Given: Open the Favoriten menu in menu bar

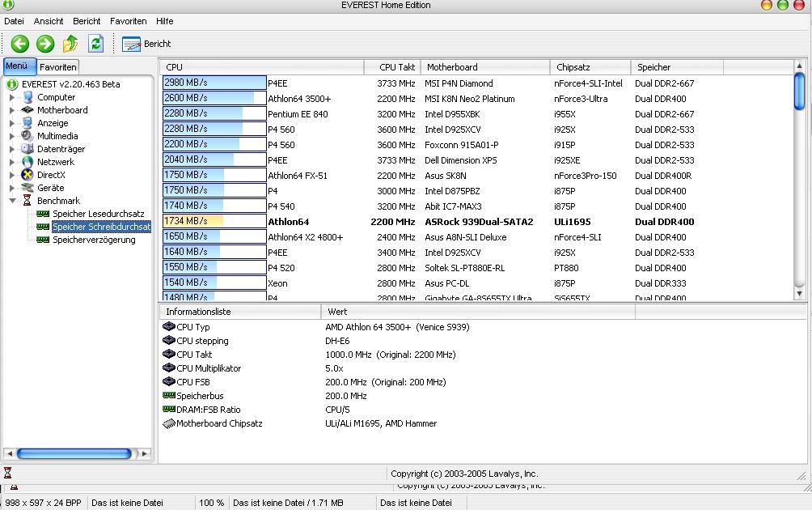Looking at the screenshot, I should click(128, 21).
